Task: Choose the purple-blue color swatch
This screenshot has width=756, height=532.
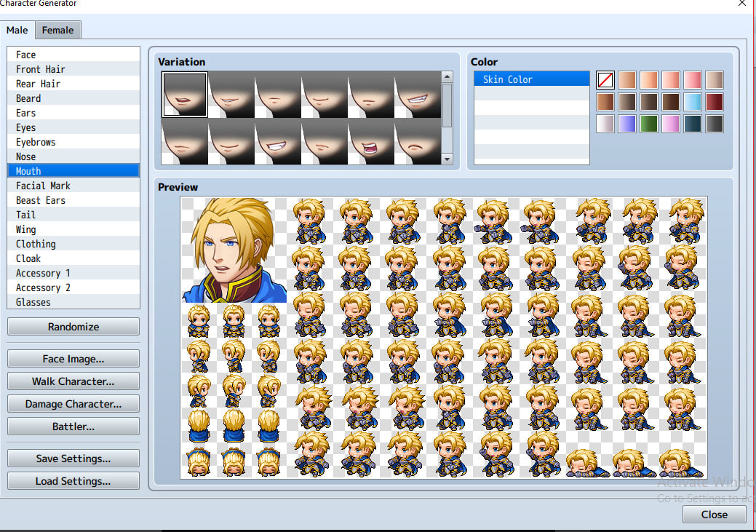Action: click(626, 124)
